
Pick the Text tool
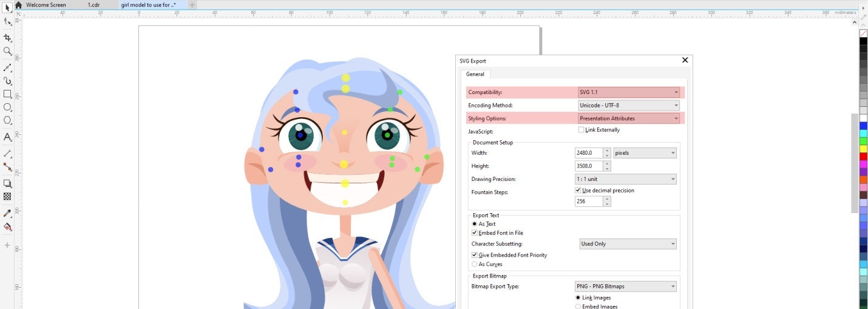(7, 137)
